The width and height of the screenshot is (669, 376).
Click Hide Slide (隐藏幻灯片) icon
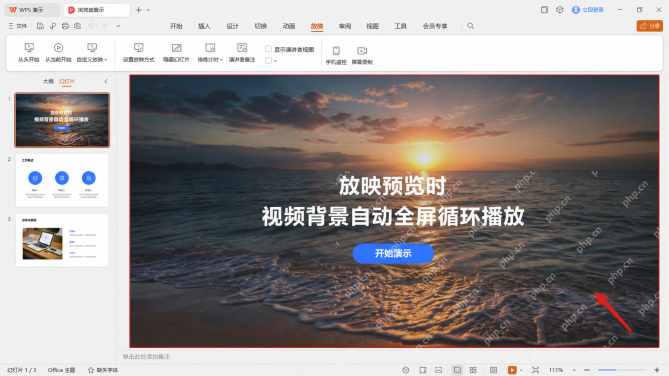coord(176,48)
